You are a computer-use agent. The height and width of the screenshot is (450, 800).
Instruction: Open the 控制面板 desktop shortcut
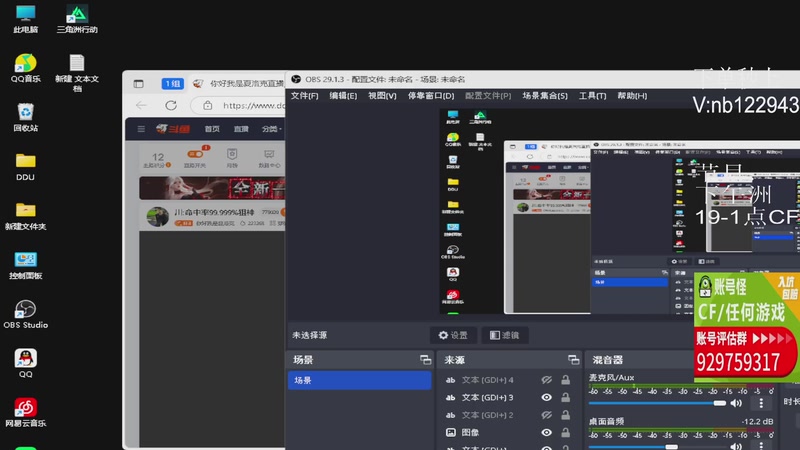click(x=26, y=265)
